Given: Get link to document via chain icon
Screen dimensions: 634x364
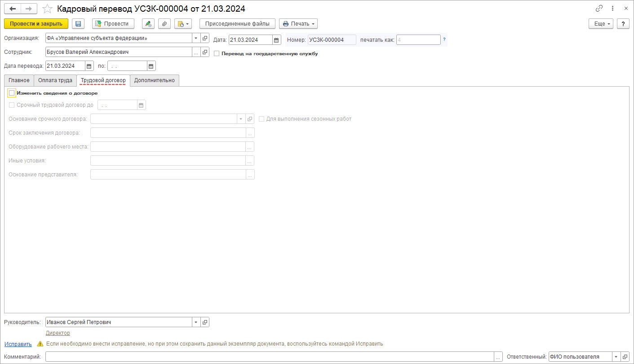Looking at the screenshot, I should (x=599, y=9).
